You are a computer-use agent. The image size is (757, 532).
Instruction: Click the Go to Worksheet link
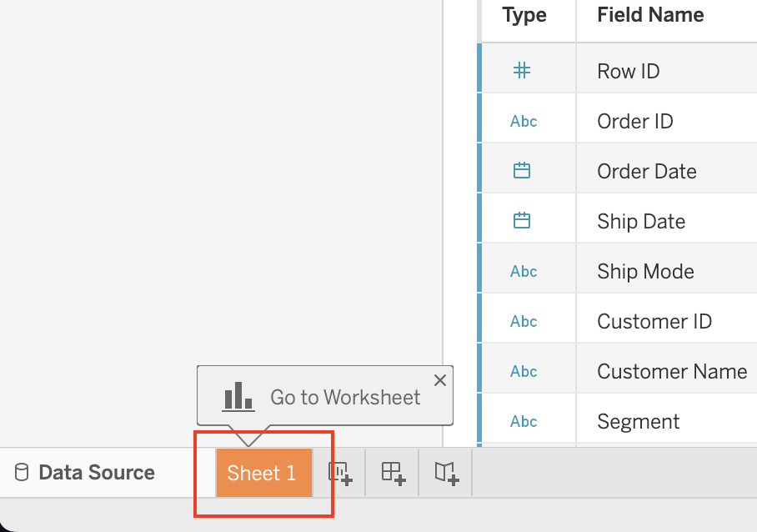345,397
